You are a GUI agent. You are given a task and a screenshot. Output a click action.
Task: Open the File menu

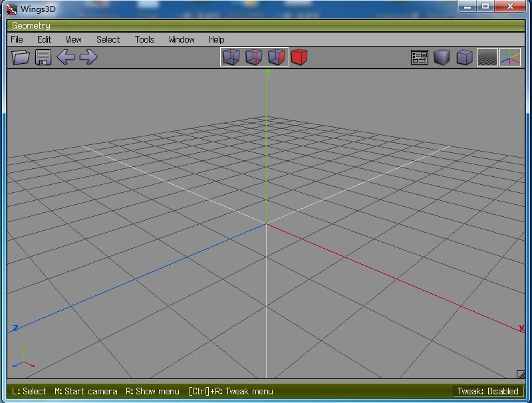coord(17,39)
